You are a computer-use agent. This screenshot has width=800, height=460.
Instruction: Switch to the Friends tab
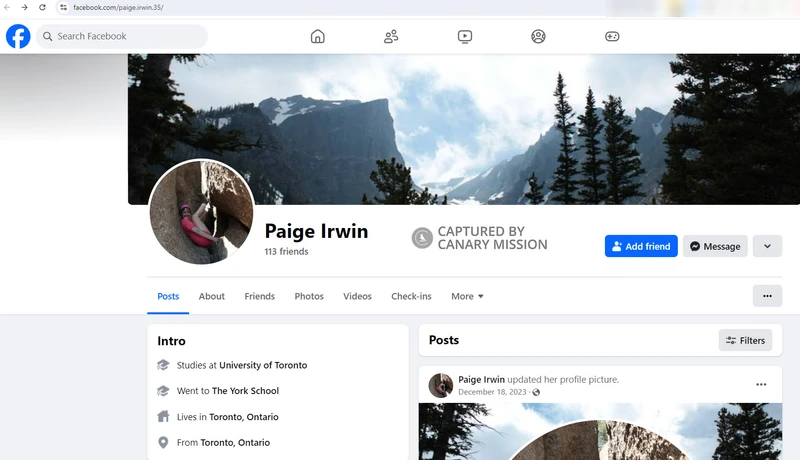[259, 296]
